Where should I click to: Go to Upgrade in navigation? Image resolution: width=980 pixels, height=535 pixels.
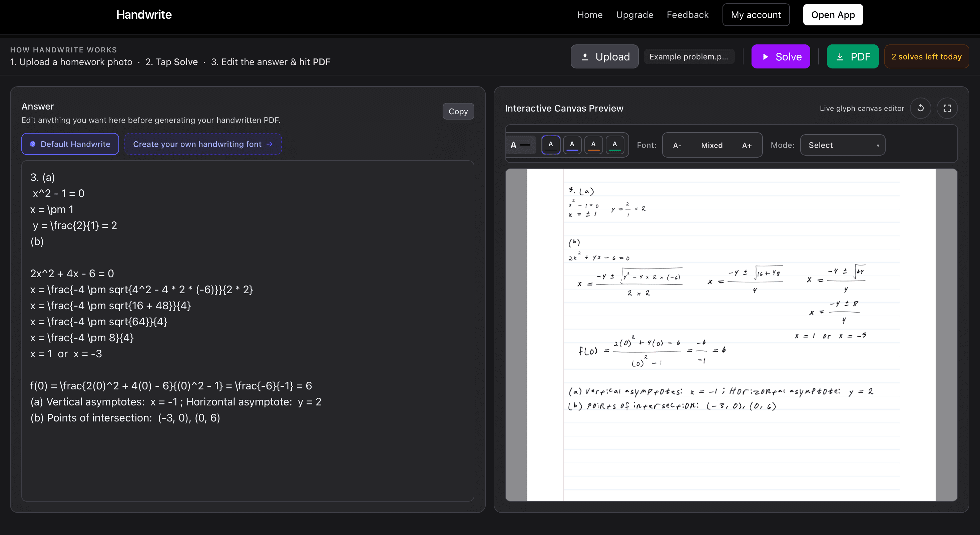coord(634,15)
